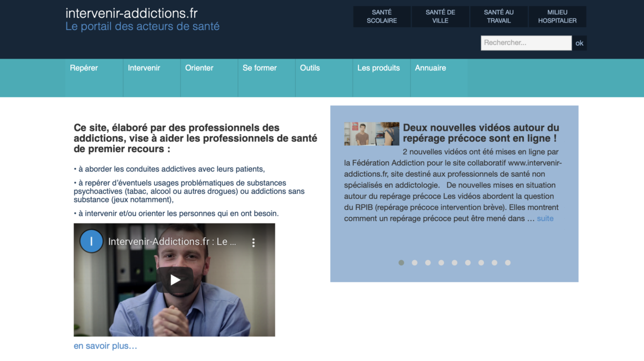Click the channel avatar icon on the video
The image size is (644, 361).
pos(91,242)
